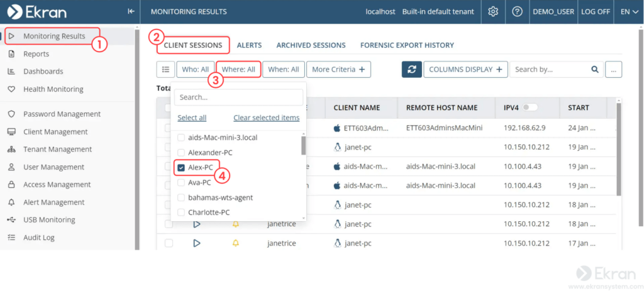Collapse the sidebar with the arrow icon

(131, 11)
